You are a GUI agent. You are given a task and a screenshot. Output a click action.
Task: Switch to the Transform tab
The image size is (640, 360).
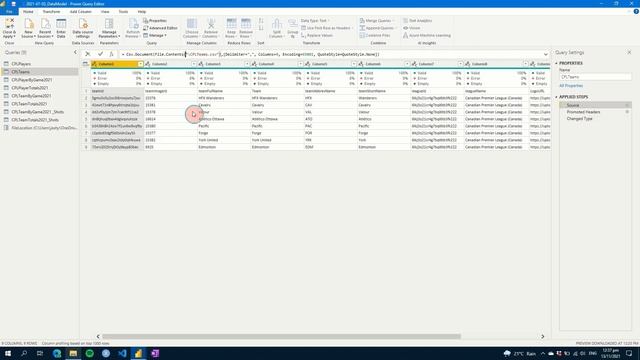click(x=51, y=11)
